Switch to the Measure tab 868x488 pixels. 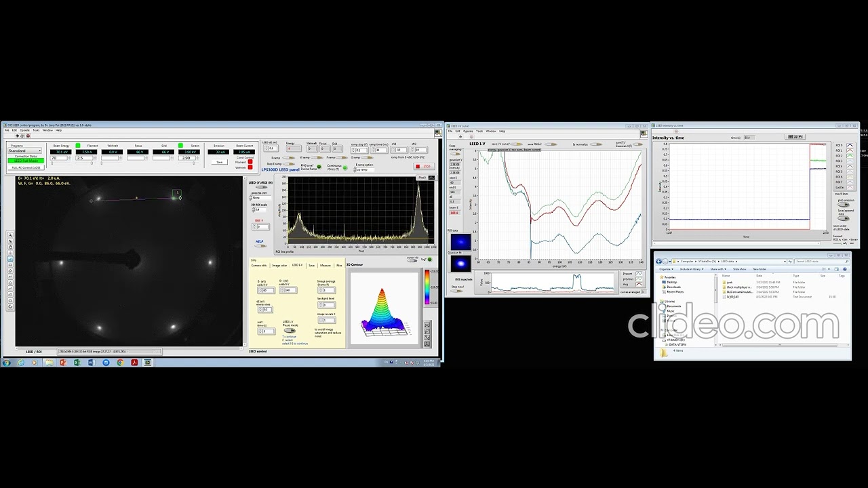(x=325, y=266)
